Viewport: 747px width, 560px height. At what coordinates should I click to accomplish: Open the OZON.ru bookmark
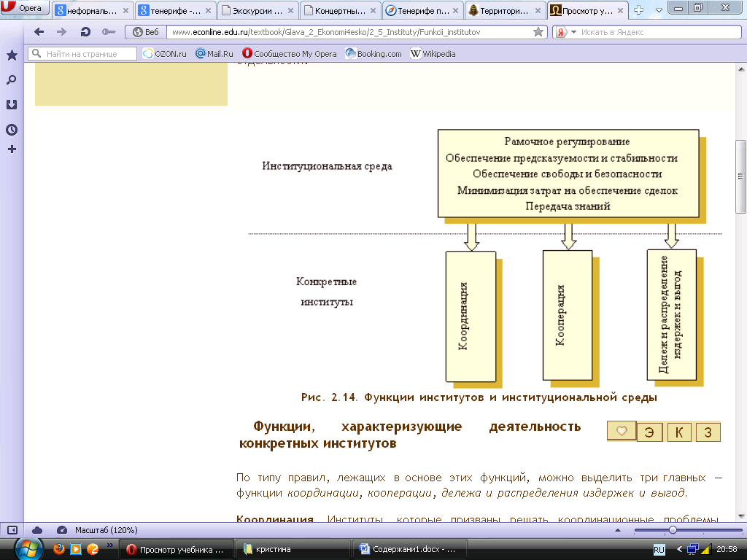165,54
